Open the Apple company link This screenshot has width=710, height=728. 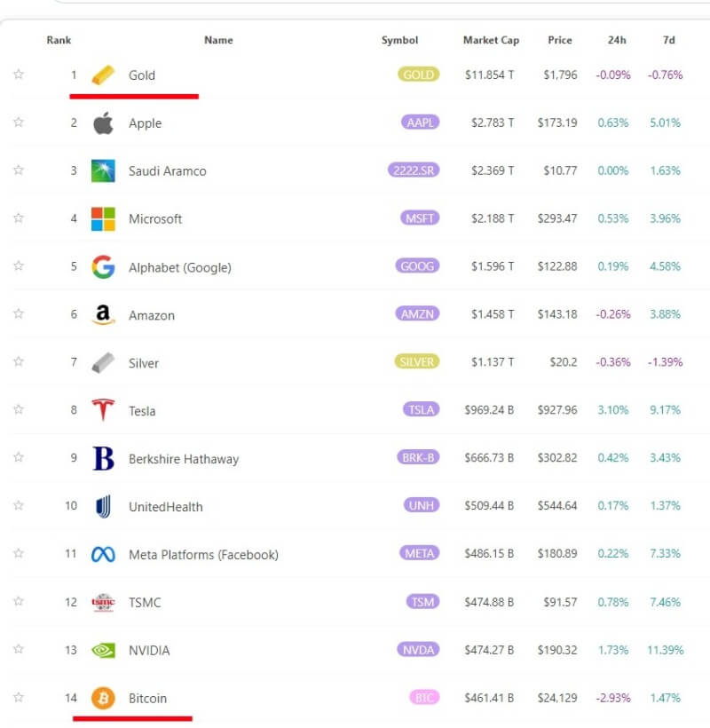coord(146,123)
